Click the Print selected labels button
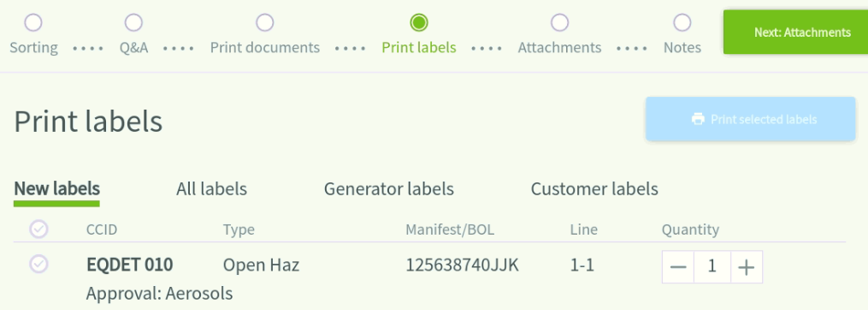The width and height of the screenshot is (868, 310). tap(751, 119)
